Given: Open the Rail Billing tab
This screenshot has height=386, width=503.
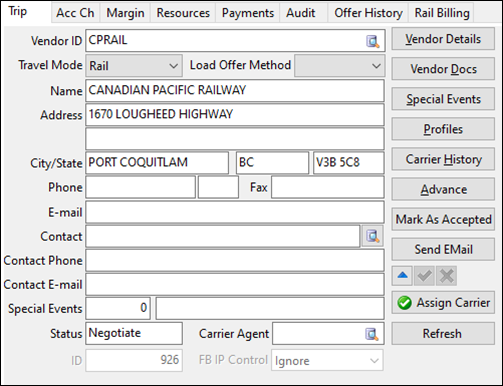Looking at the screenshot, I should [x=442, y=13].
